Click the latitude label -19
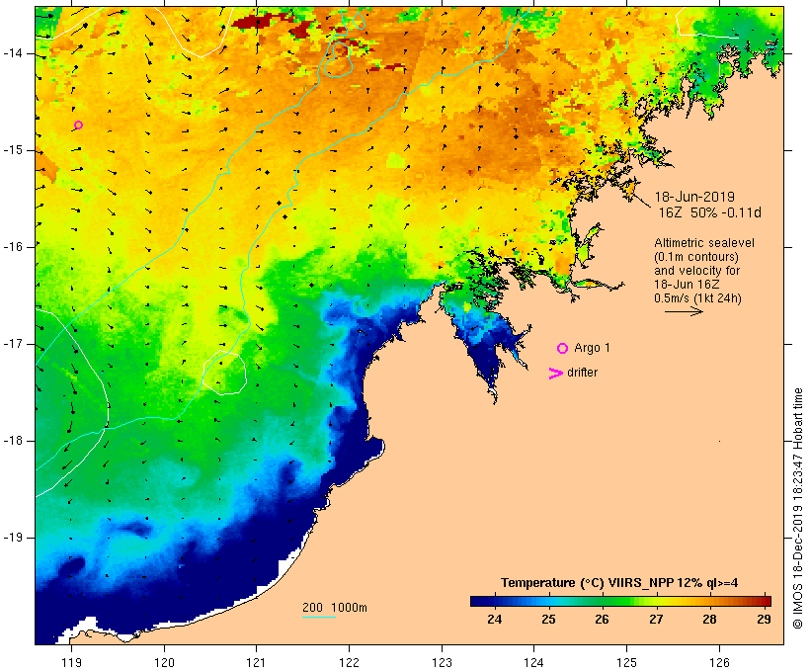This screenshot has height=672, width=810. pos(13,538)
